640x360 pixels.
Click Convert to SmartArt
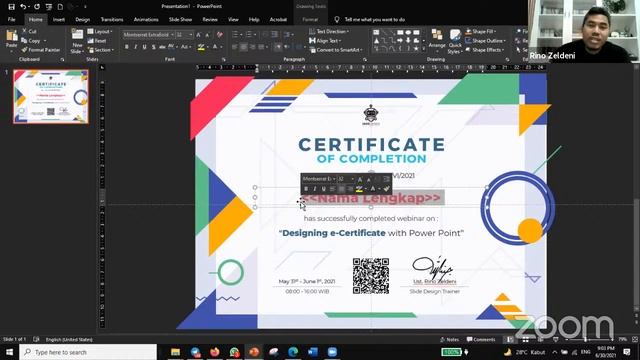(335, 50)
